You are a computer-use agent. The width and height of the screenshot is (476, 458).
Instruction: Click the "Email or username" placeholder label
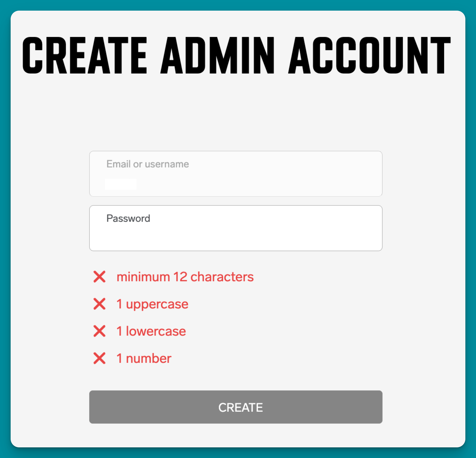pyautogui.click(x=147, y=164)
